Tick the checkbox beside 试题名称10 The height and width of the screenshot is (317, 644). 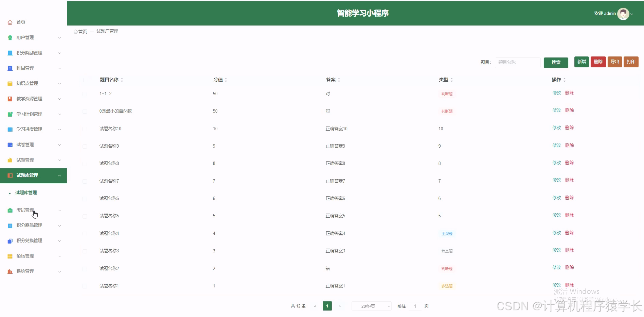point(85,129)
